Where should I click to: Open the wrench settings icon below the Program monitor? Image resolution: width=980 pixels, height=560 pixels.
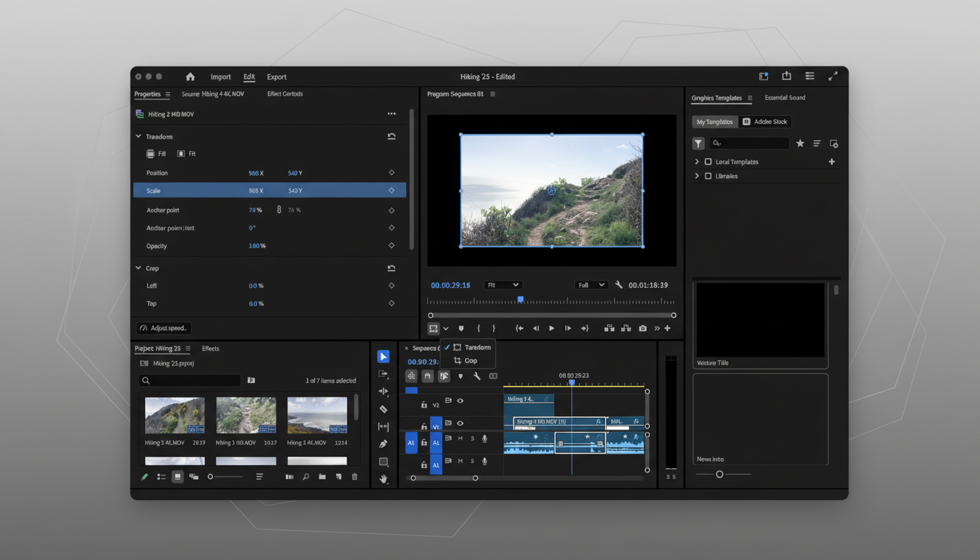[620, 285]
